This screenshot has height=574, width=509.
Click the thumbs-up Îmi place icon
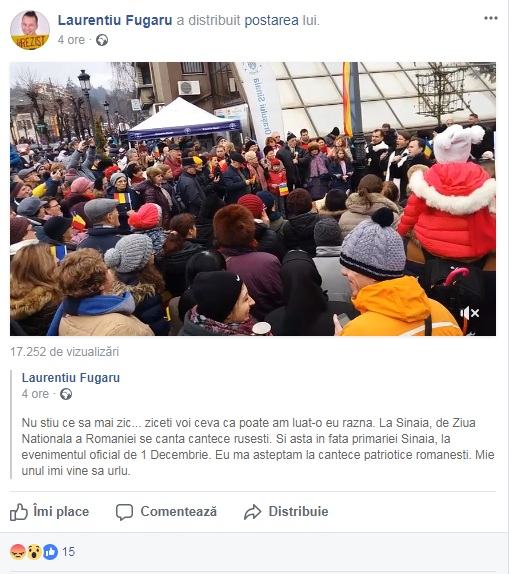click(19, 511)
